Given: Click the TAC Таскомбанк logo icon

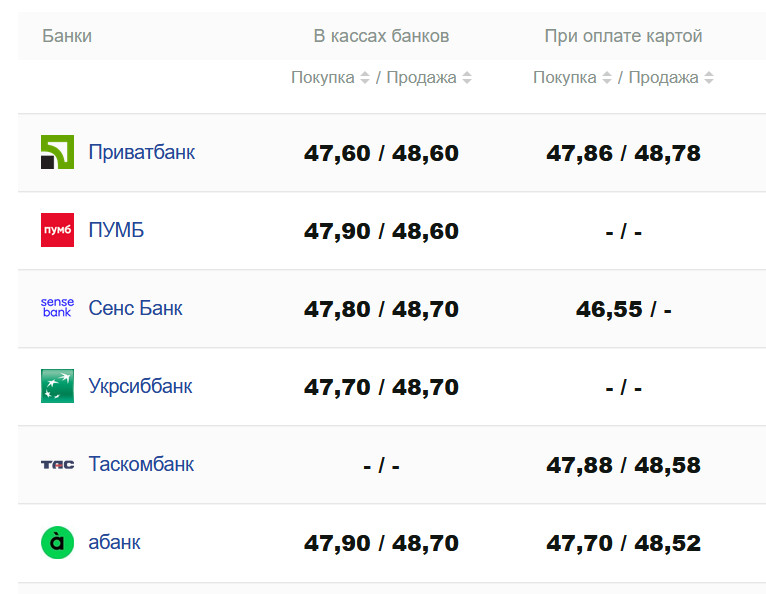Looking at the screenshot, I should pyautogui.click(x=57, y=464).
